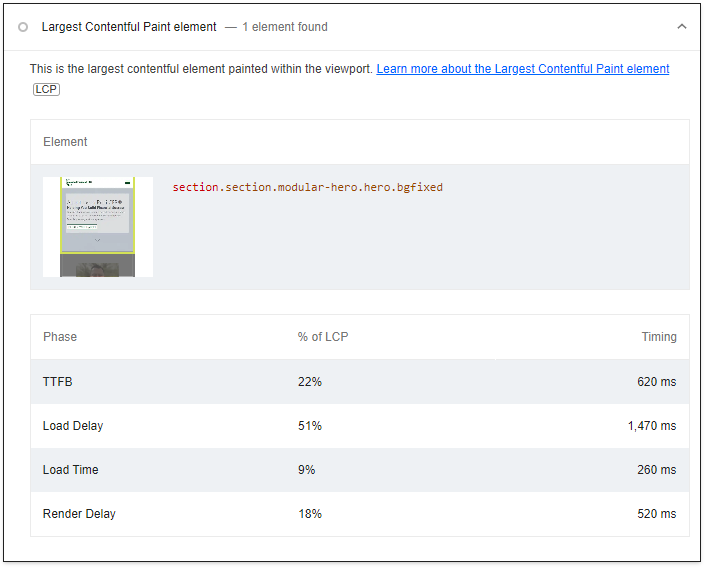Click the LCP element screenshot thumbnail

pos(98,228)
